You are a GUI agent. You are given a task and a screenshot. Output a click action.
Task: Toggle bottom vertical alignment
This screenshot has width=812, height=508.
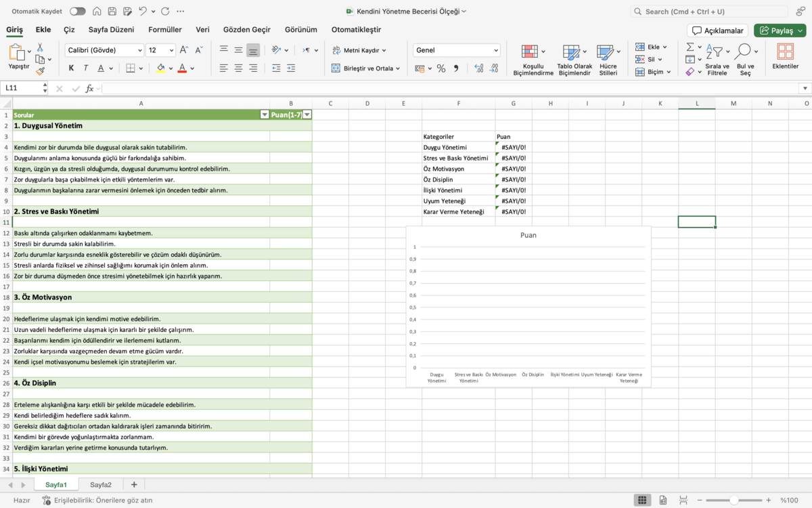[x=253, y=50]
